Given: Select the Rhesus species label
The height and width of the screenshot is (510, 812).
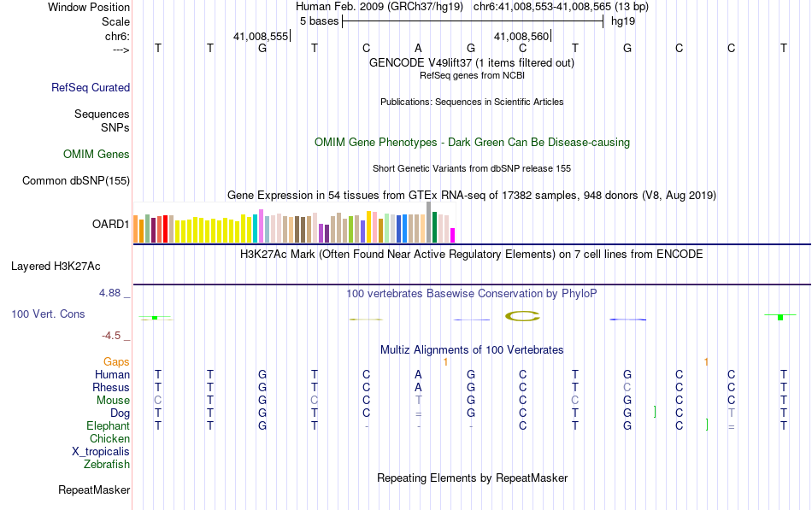Looking at the screenshot, I should click(x=111, y=387).
